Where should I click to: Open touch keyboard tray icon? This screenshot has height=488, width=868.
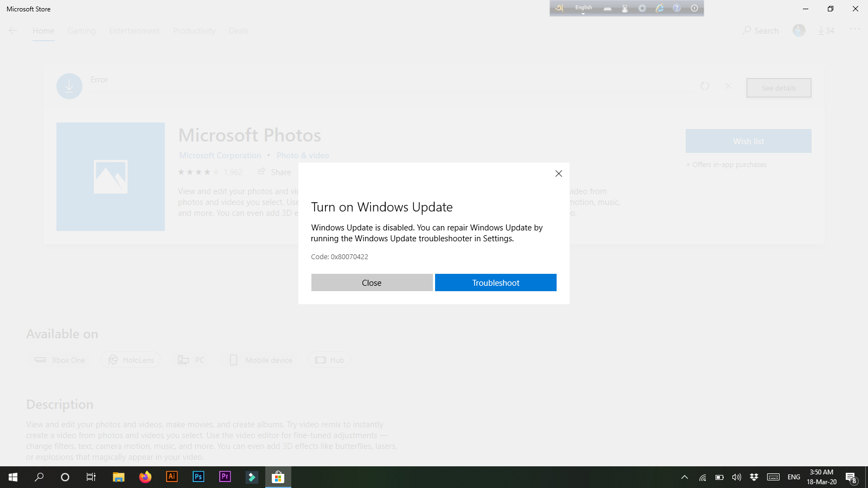(x=774, y=477)
